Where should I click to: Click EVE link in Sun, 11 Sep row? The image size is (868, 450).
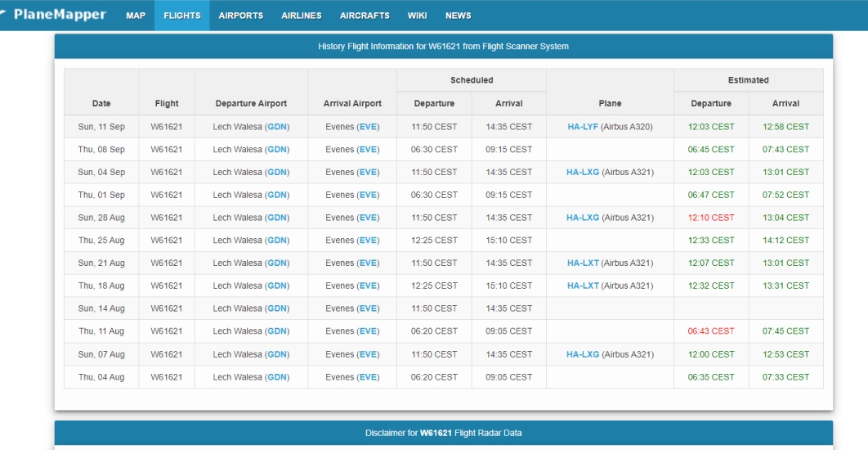[368, 127]
